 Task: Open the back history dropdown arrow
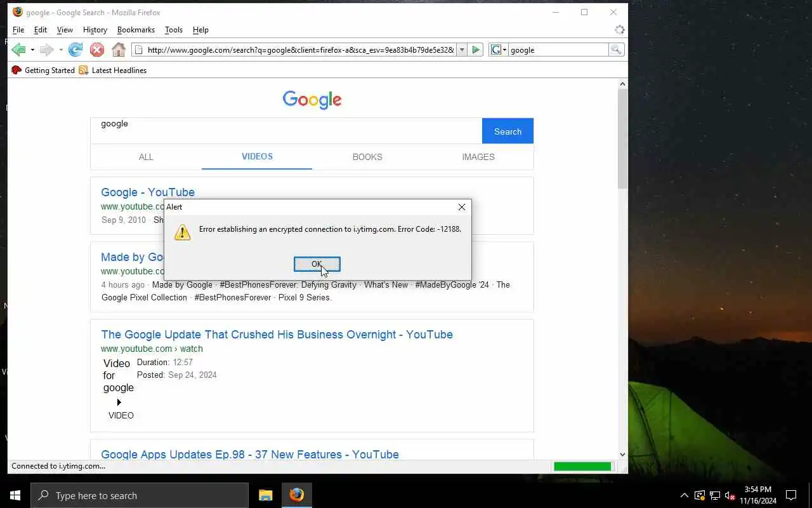pyautogui.click(x=32, y=50)
